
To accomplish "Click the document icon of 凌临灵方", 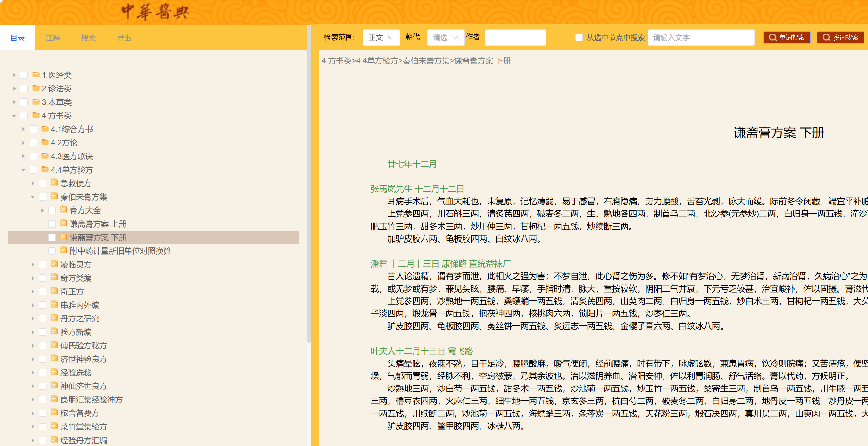I will [x=54, y=264].
